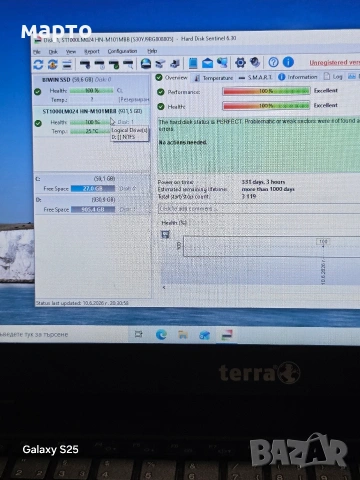Click the Overview Health 100% bar
360x480 pixels.
[x=266, y=106]
